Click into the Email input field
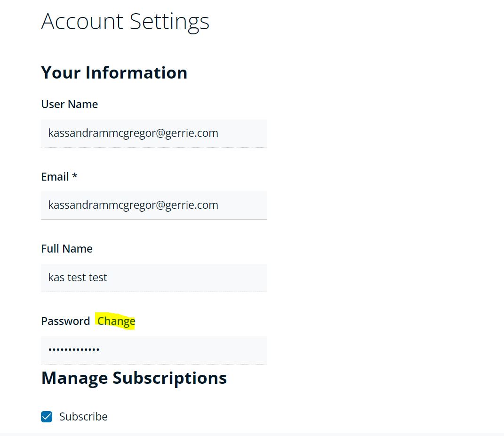504x436 pixels. click(x=154, y=205)
